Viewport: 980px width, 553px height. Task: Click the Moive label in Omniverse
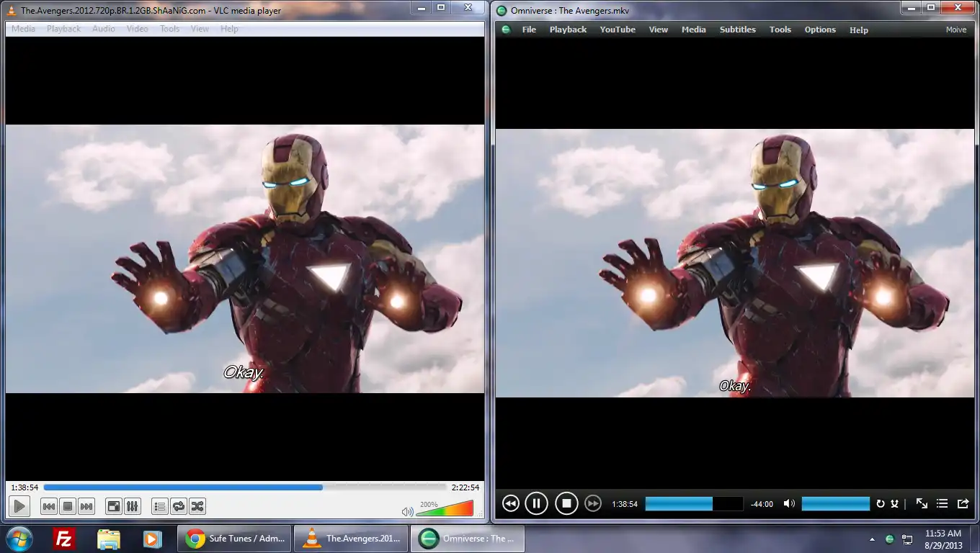(956, 30)
